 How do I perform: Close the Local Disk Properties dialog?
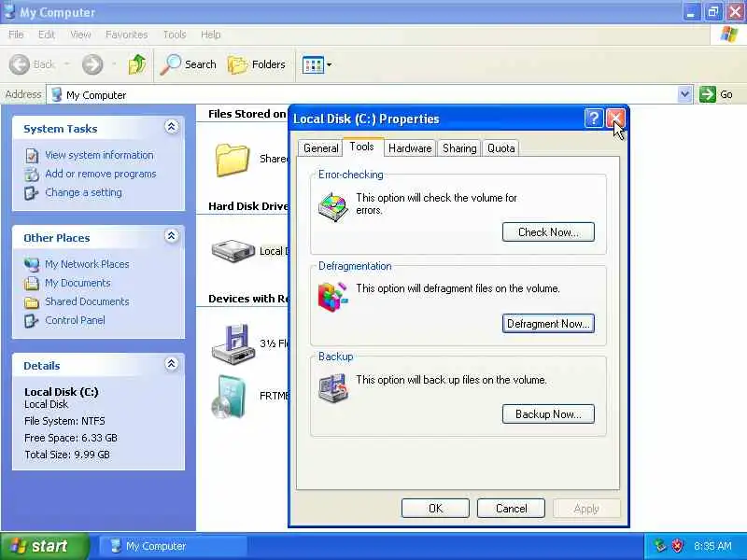point(615,119)
